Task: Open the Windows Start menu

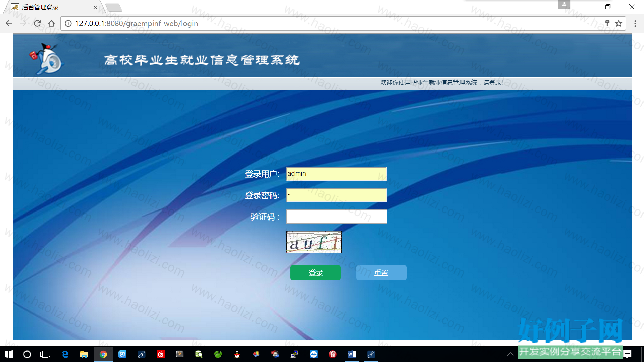Action: click(9, 354)
